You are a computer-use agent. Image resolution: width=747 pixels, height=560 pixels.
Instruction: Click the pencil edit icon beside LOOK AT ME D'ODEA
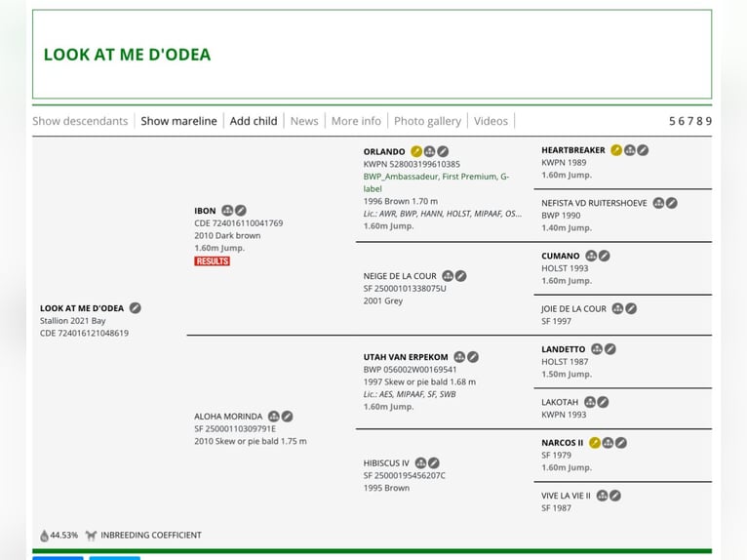pos(136,308)
